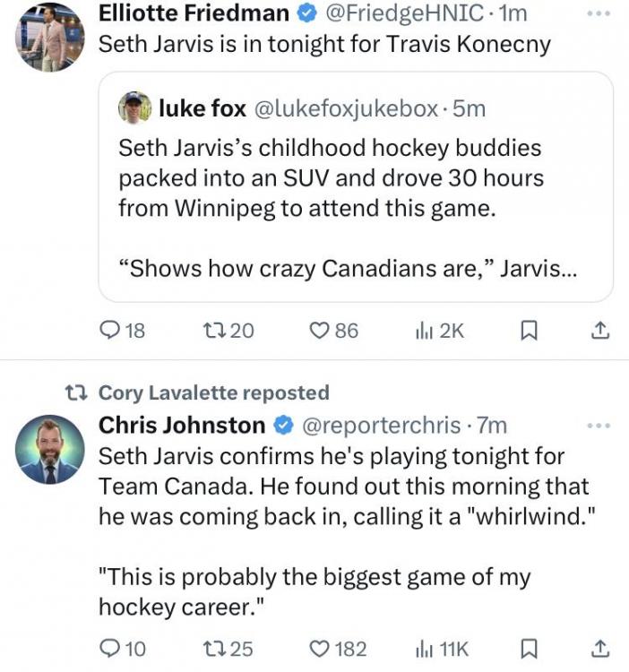Open Chris Johnston's profile avatar
Viewport: 629px width, 672px height.
50,451
